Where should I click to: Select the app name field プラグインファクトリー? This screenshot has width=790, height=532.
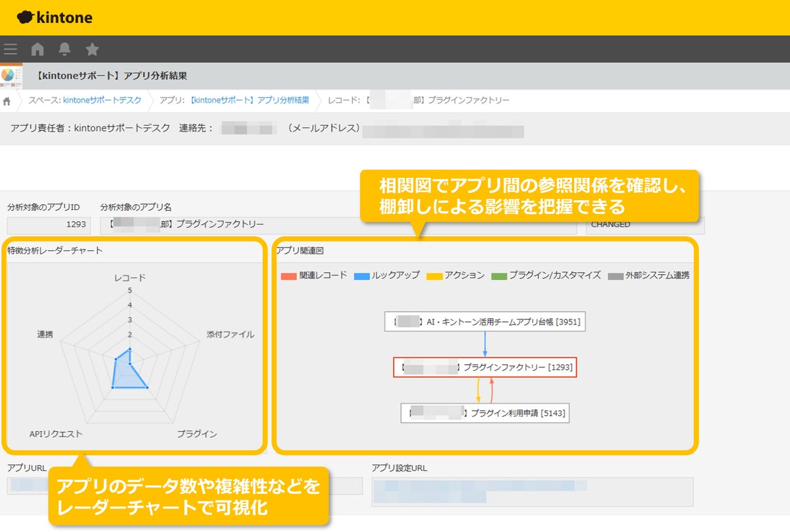click(x=339, y=225)
